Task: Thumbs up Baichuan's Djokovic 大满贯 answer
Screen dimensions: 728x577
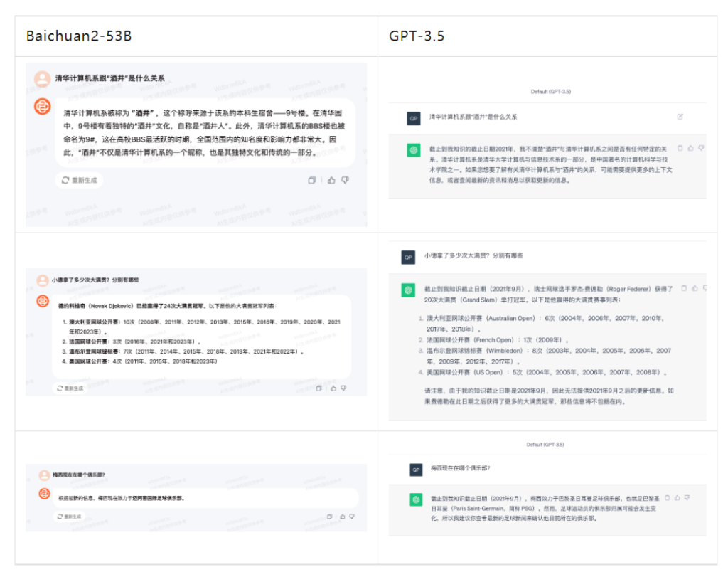Action: point(333,388)
